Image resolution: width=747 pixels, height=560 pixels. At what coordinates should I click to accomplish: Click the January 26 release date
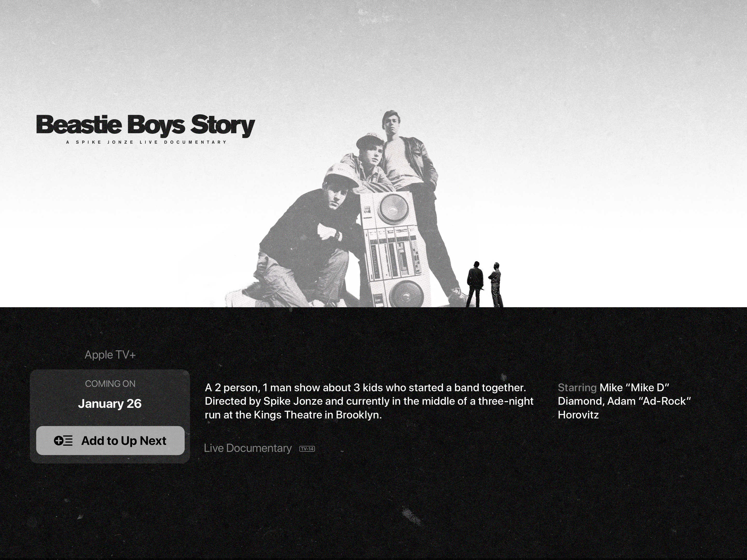click(x=110, y=404)
